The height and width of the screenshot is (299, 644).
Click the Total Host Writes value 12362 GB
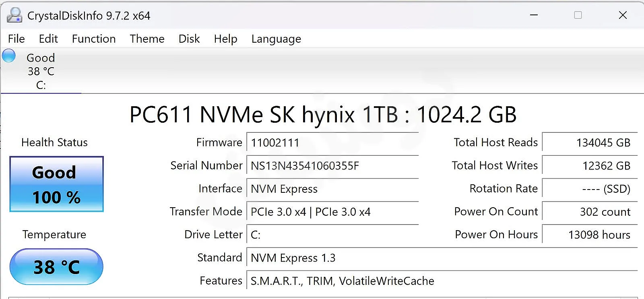pos(590,165)
